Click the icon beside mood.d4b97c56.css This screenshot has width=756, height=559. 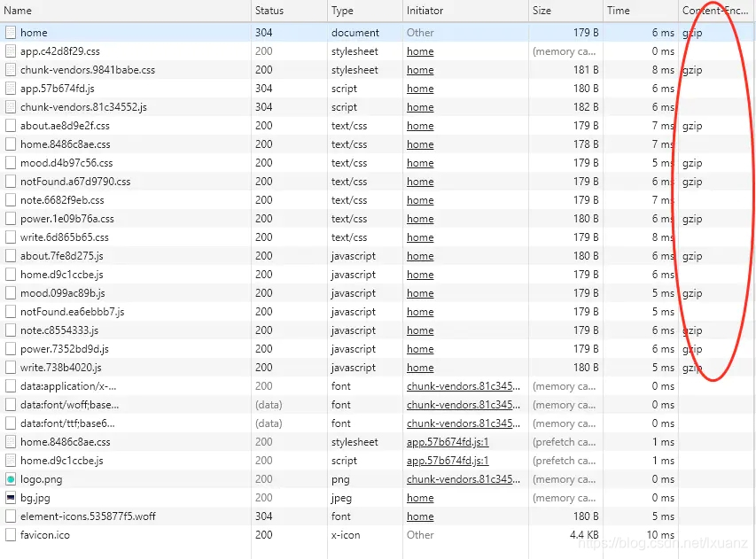[x=10, y=163]
